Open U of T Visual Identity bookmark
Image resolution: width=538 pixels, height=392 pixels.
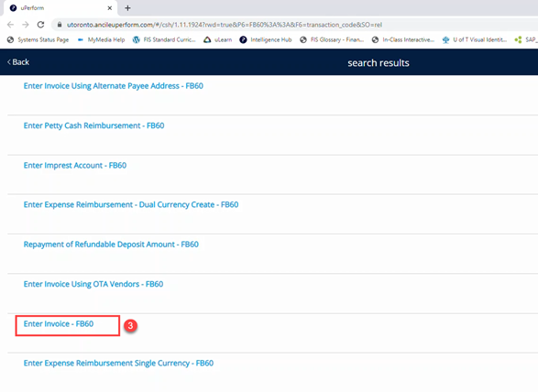475,39
